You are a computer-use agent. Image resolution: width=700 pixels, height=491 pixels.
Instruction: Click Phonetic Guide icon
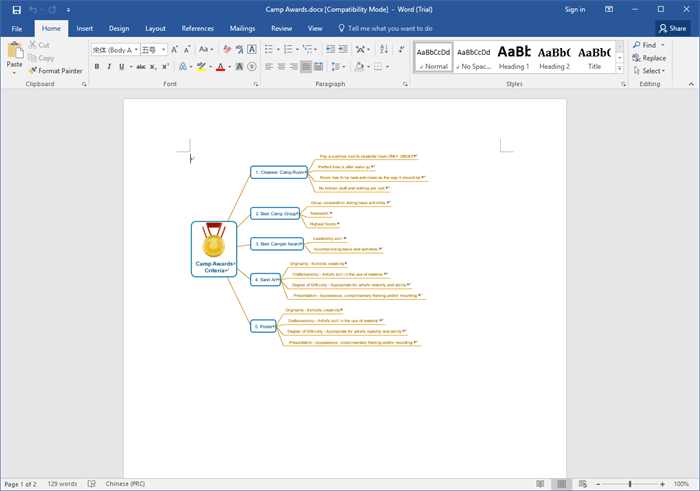(x=239, y=50)
